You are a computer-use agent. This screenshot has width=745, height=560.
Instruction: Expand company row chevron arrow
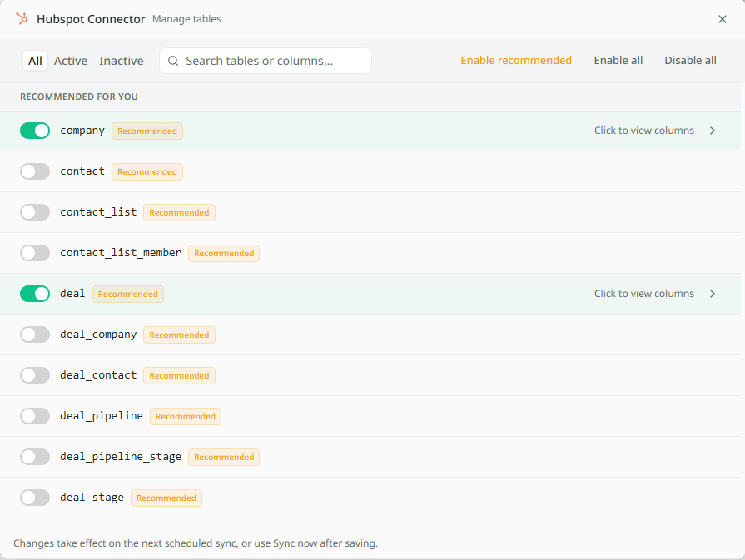click(x=713, y=131)
